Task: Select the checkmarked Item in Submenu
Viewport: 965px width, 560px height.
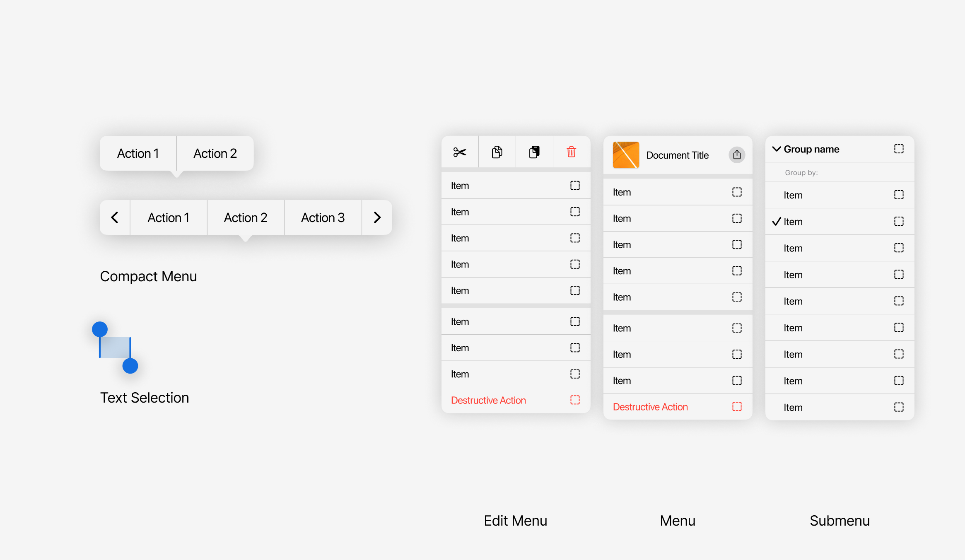Action: point(793,222)
